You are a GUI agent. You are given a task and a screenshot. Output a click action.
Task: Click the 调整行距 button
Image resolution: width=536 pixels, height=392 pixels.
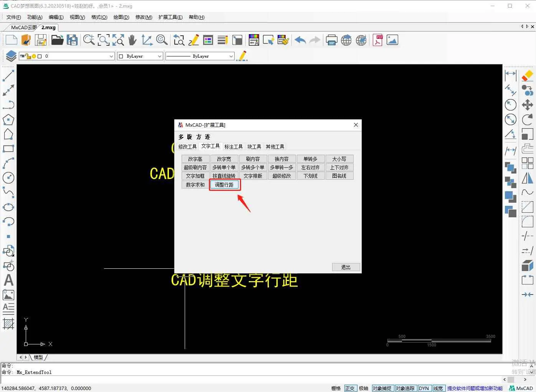(224, 185)
